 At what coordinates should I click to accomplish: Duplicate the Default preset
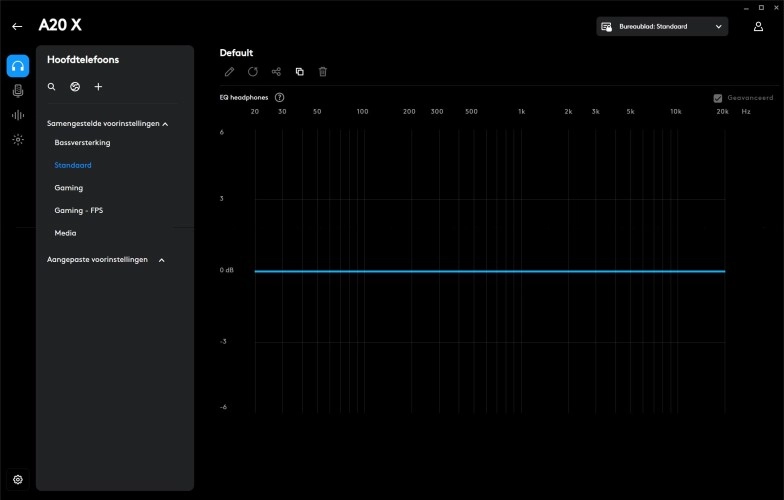299,72
